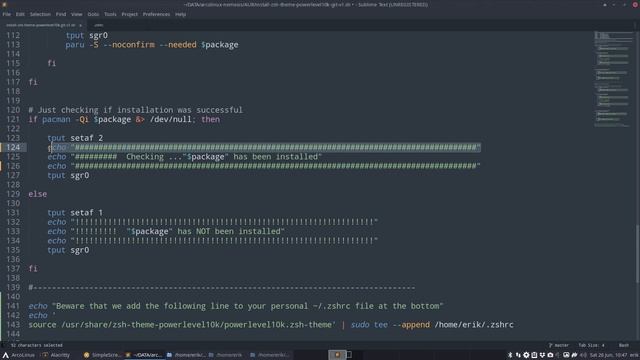Open the Tab Size: 4 selector
640x360 pixels.
pos(591,345)
